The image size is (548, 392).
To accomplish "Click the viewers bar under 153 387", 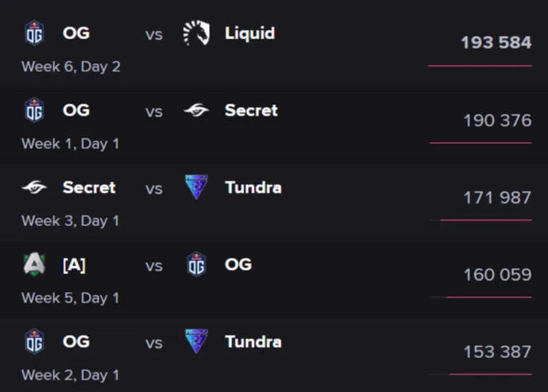I will (490, 375).
